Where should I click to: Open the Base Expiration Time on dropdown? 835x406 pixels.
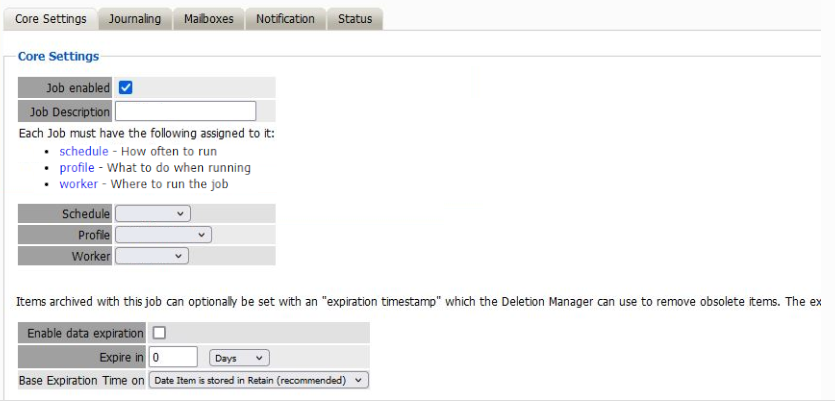259,380
